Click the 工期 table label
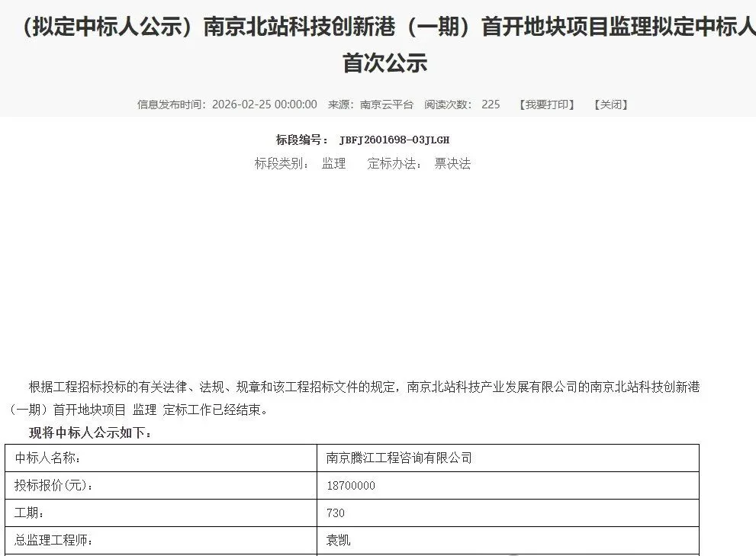This screenshot has width=756, height=556. pyautogui.click(x=29, y=513)
